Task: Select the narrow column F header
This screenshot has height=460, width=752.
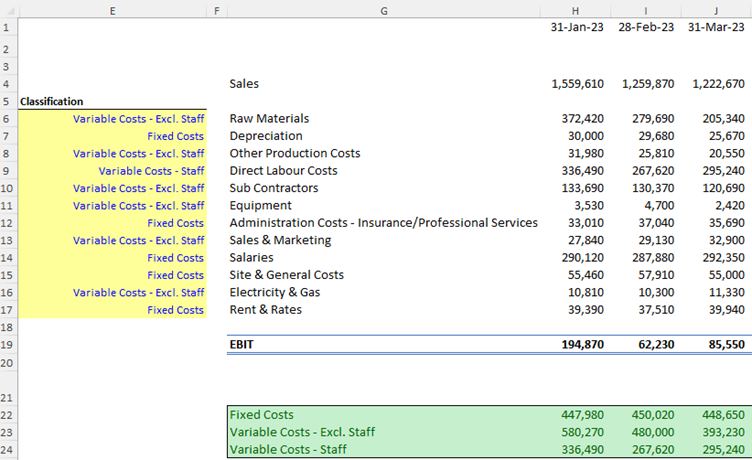Action: 216,9
